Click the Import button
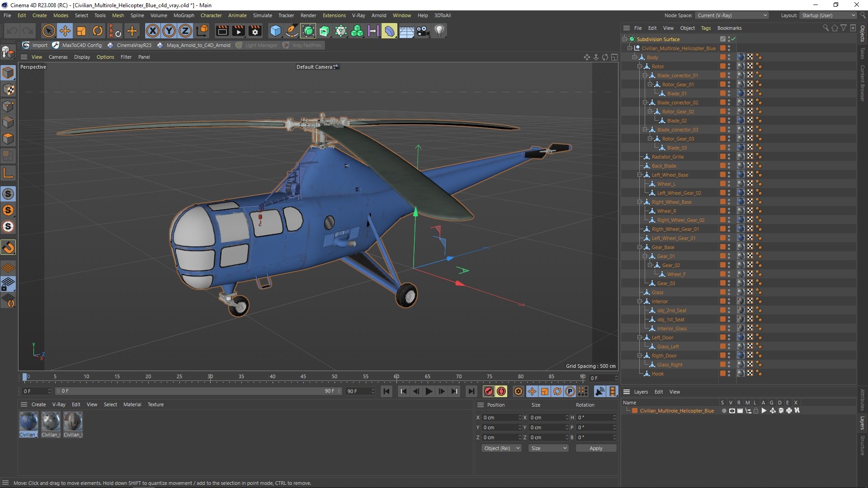The width and height of the screenshot is (868, 488). click(x=35, y=45)
